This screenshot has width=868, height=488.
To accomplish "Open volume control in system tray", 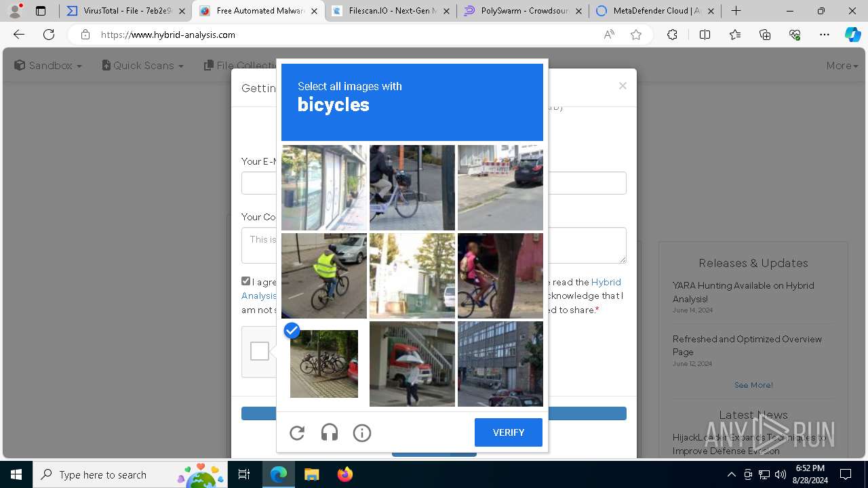I will pos(780,474).
